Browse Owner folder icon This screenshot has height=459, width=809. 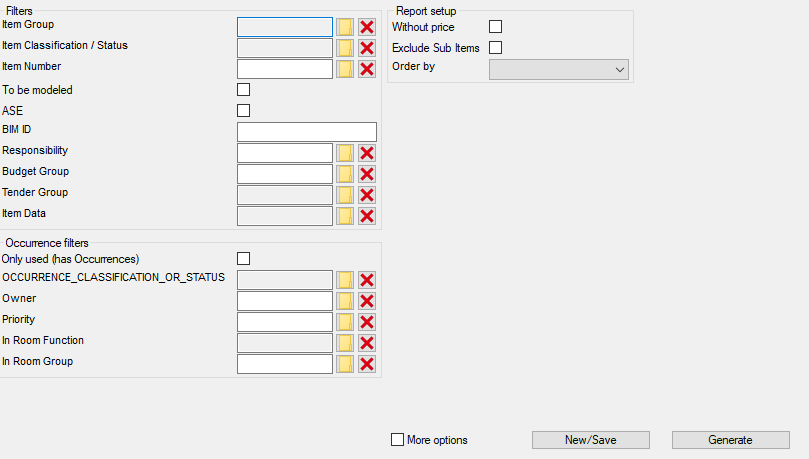345,301
